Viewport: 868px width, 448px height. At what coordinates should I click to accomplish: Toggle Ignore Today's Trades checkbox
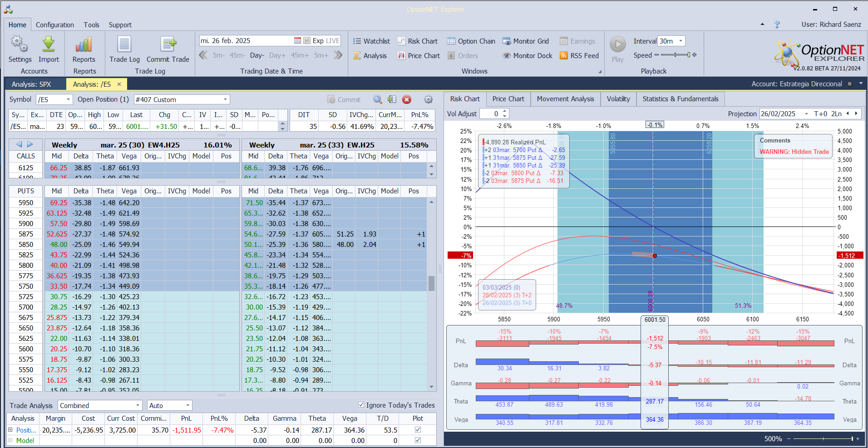tap(361, 405)
